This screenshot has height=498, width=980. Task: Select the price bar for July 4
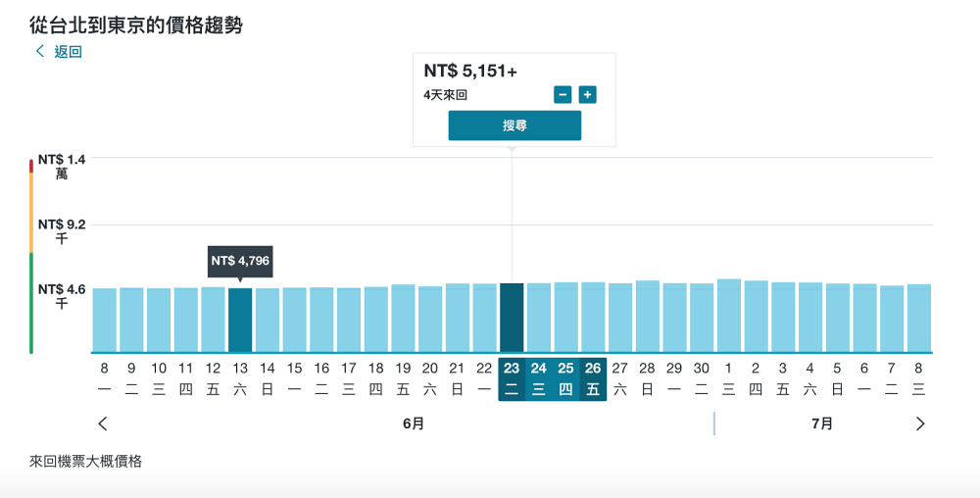pos(810,318)
